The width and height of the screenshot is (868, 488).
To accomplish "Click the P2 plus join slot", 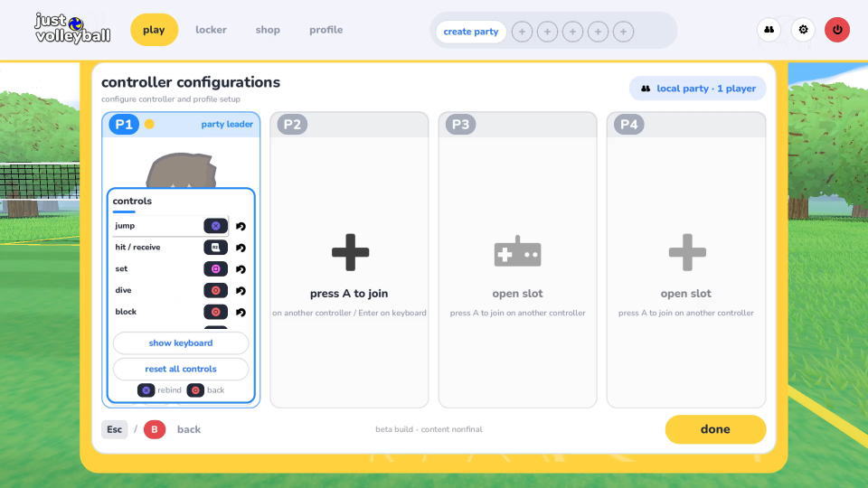I will tap(350, 253).
